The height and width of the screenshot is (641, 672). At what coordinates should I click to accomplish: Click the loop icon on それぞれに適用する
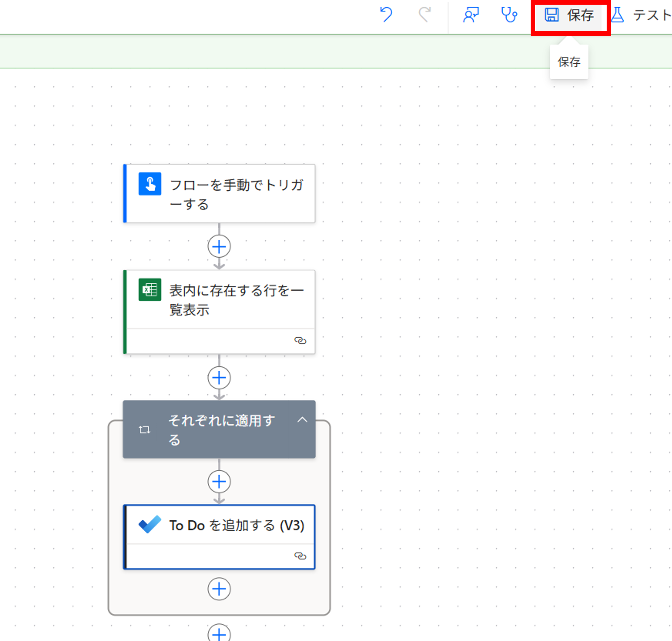(144, 430)
